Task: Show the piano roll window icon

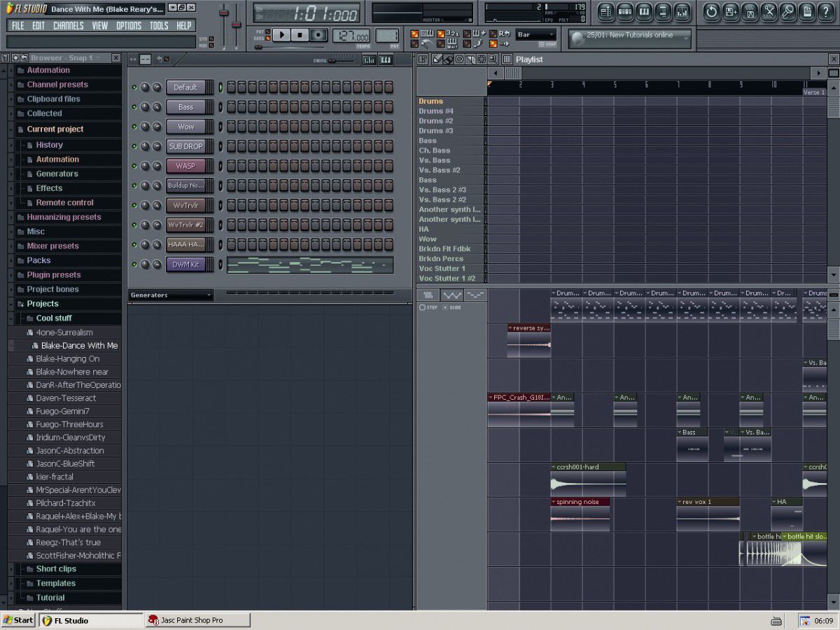Action: point(644,11)
